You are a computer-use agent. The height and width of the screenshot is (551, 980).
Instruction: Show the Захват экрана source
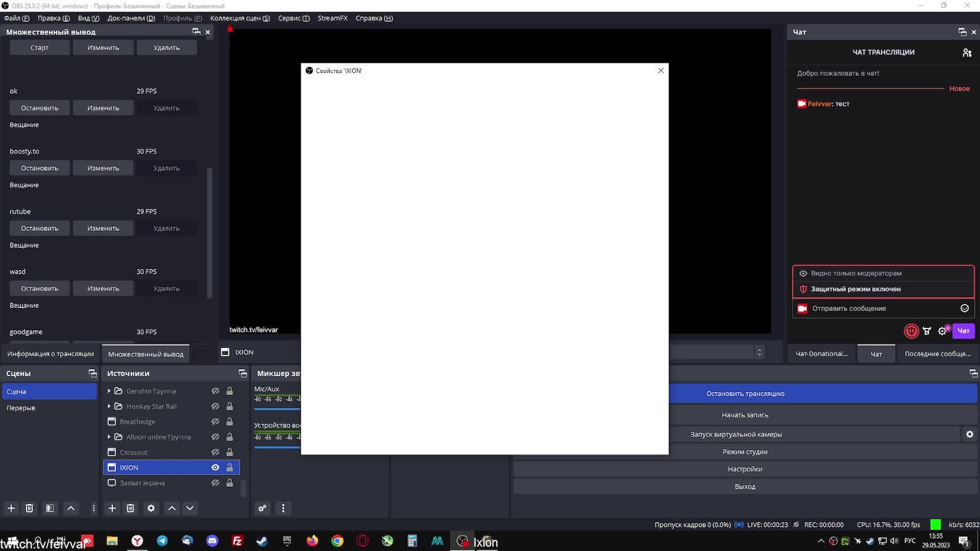(216, 483)
